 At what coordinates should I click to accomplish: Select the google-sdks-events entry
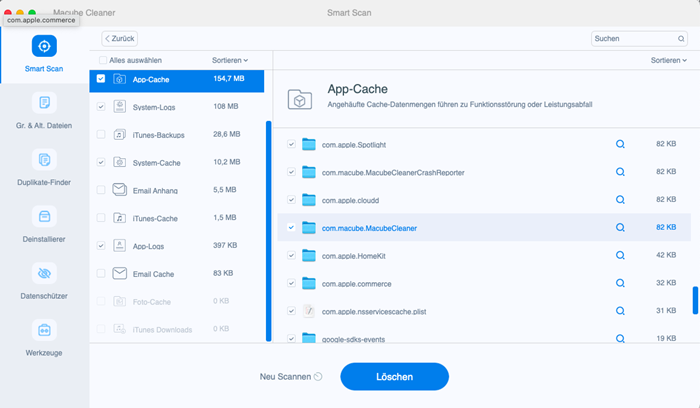point(484,337)
